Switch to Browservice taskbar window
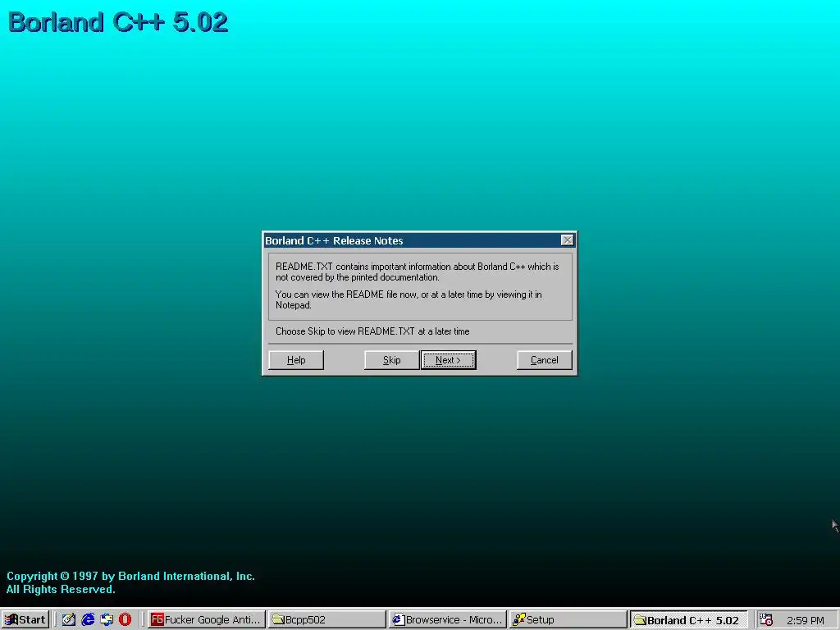The image size is (840, 630). coord(447,620)
